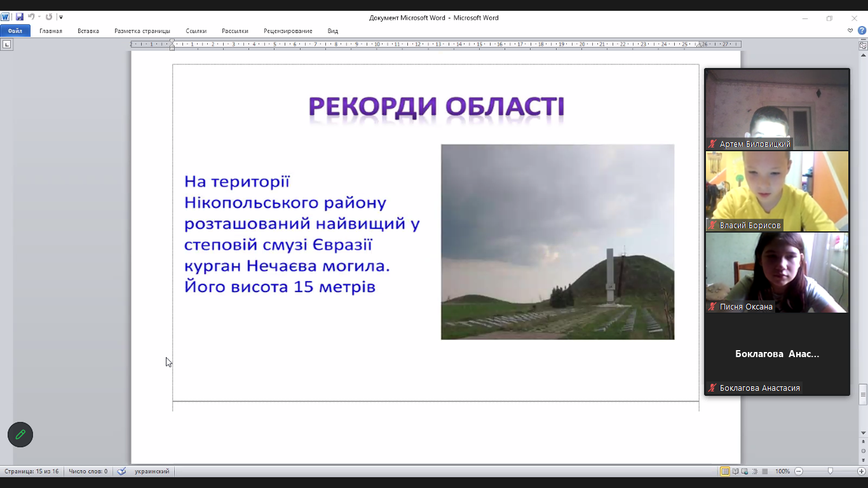Image resolution: width=868 pixels, height=488 pixels.
Task: Expand the ribbon with the chevron arrow
Action: (x=850, y=30)
